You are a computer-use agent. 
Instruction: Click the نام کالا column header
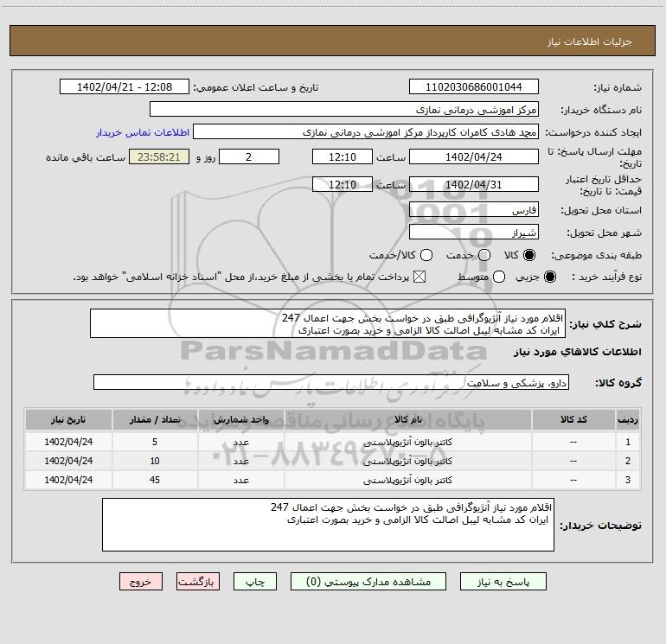point(407,419)
